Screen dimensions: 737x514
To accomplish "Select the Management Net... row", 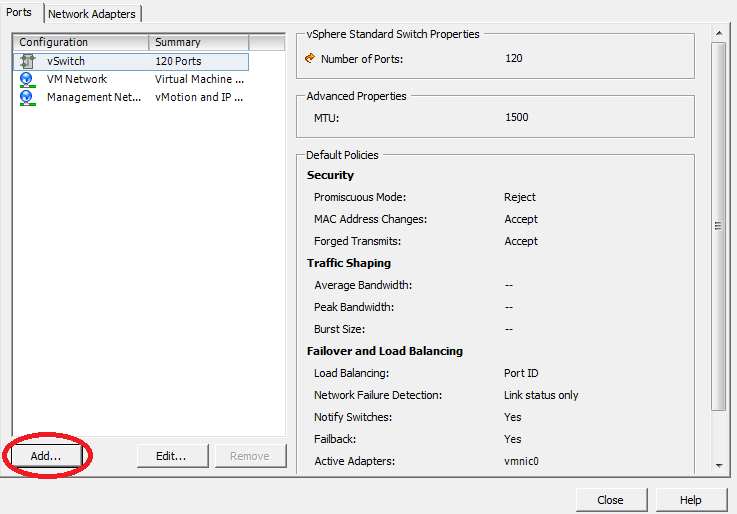I will (x=131, y=97).
